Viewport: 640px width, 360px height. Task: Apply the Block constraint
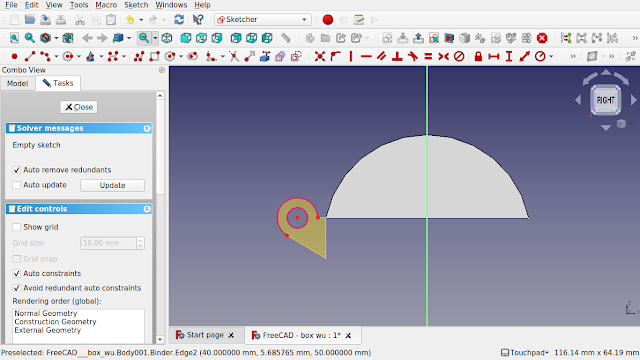point(459,56)
